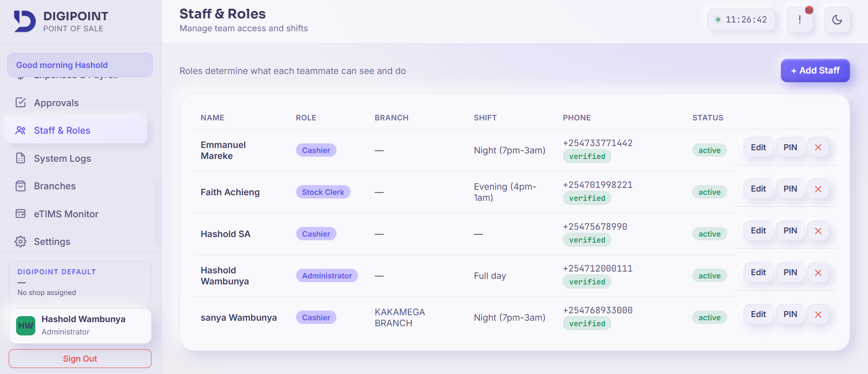
Task: Open the notifications alert icon
Action: (x=800, y=20)
